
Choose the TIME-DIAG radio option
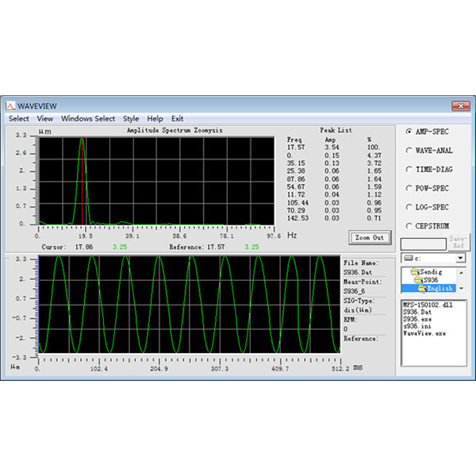coord(409,169)
